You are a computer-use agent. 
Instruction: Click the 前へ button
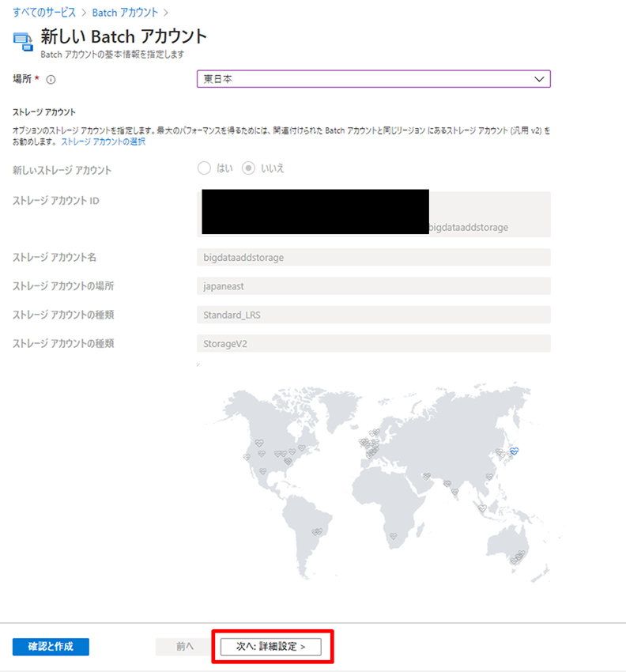tap(184, 647)
